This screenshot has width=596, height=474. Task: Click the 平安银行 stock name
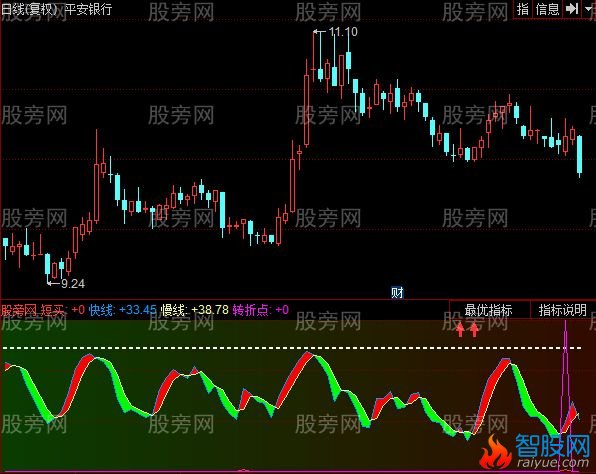tap(89, 9)
